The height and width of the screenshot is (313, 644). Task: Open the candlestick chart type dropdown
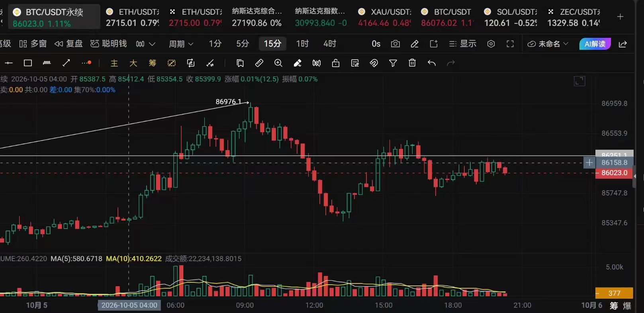tap(145, 44)
